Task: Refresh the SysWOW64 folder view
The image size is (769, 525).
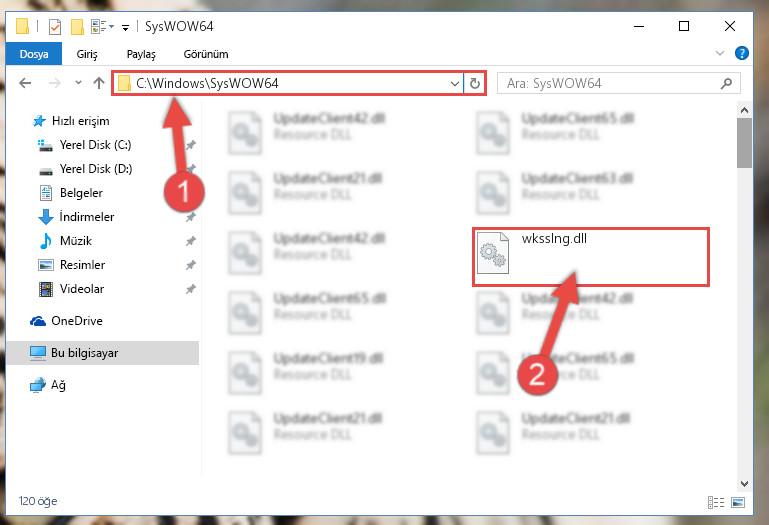Action: [474, 83]
